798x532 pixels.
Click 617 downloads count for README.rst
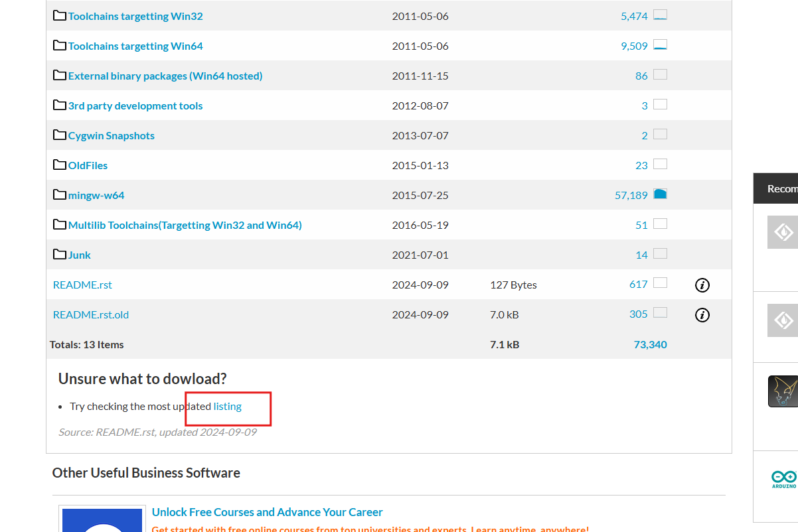639,285
